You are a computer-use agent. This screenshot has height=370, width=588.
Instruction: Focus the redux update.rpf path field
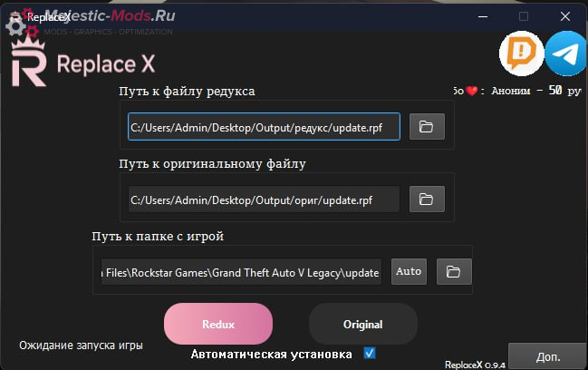(264, 127)
